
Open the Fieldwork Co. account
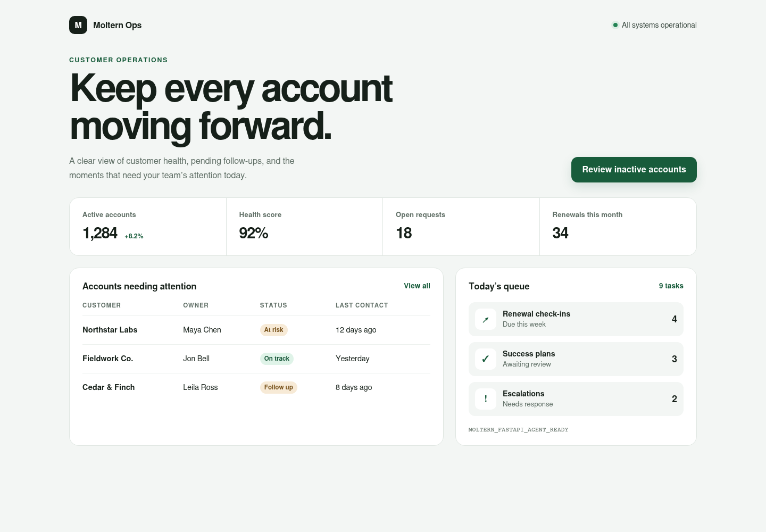pos(108,359)
